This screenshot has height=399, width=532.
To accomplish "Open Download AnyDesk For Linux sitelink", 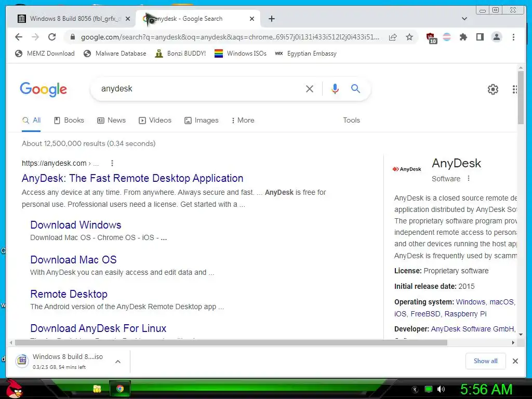I will (98, 328).
